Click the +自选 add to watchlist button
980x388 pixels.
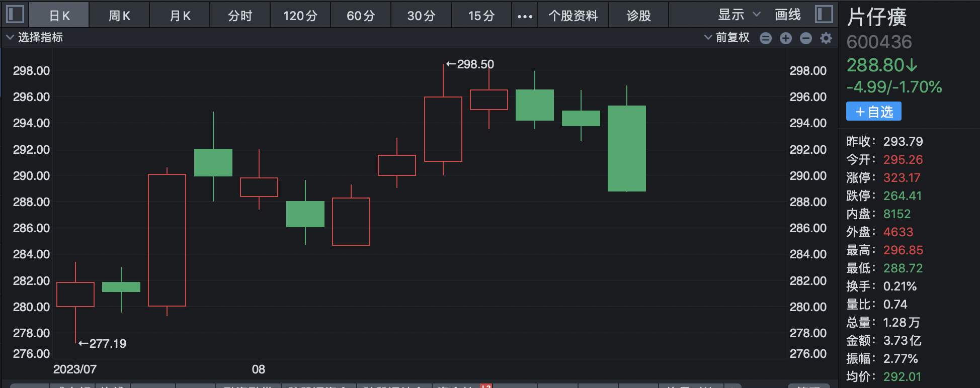[x=873, y=112]
